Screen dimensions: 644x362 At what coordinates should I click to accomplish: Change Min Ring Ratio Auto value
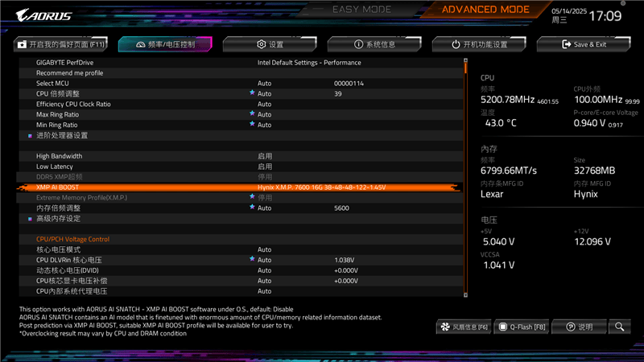pyautogui.click(x=265, y=125)
